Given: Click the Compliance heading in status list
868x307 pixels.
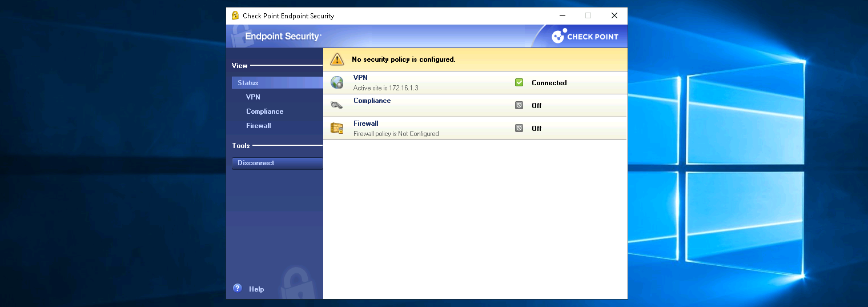Looking at the screenshot, I should (372, 101).
